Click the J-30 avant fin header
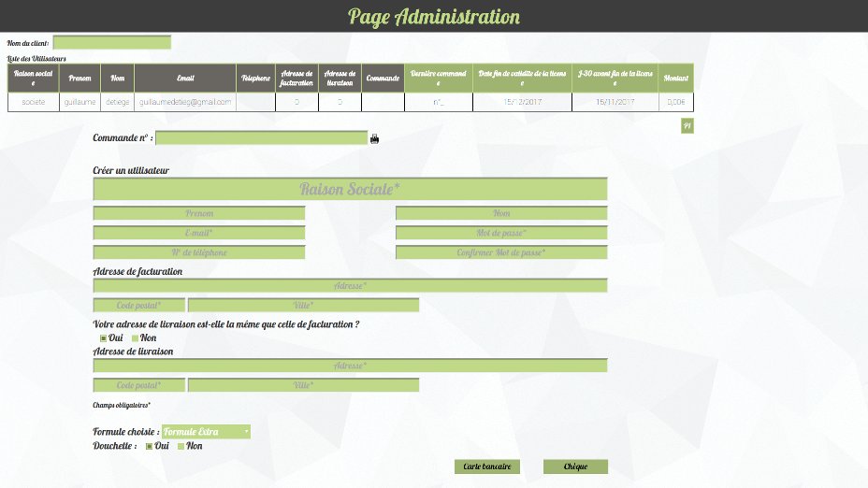The width and height of the screenshot is (868, 488). (x=615, y=78)
